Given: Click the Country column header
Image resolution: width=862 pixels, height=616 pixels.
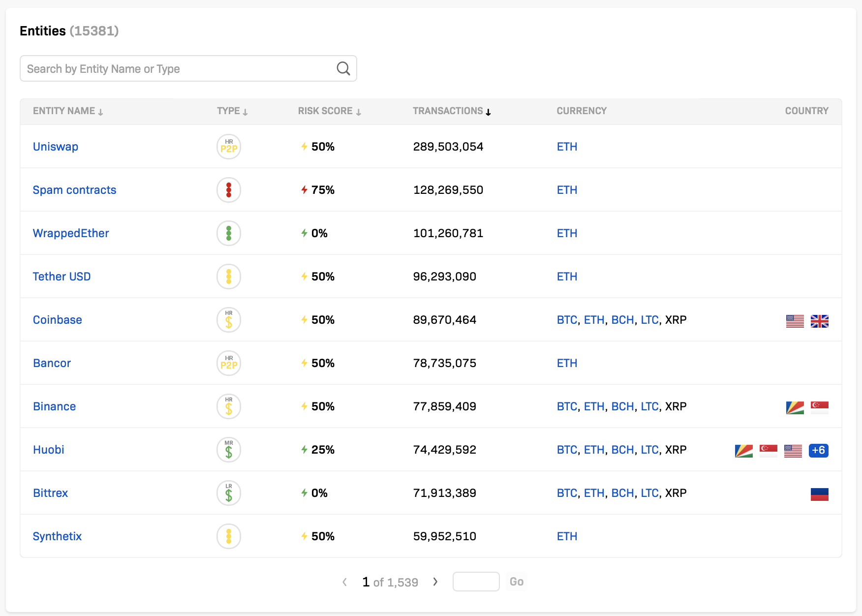Looking at the screenshot, I should point(807,111).
